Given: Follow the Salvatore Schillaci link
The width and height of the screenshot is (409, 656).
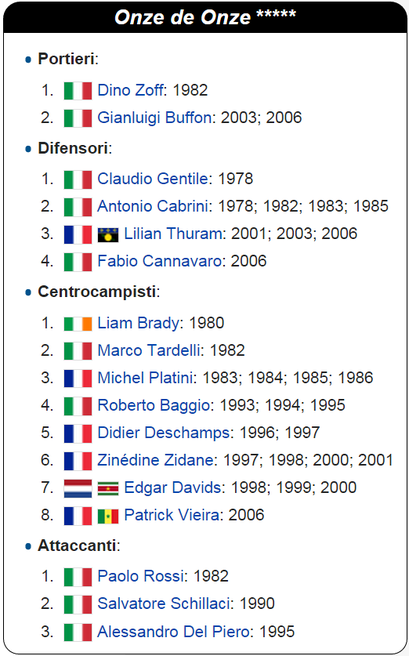Looking at the screenshot, I should click(x=164, y=603).
